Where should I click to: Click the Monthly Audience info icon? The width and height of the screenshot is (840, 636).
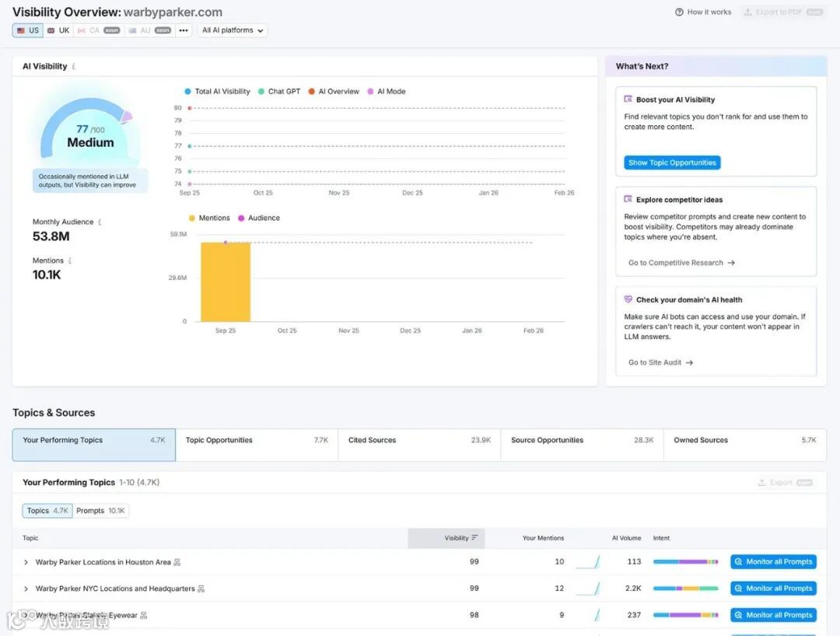point(100,222)
